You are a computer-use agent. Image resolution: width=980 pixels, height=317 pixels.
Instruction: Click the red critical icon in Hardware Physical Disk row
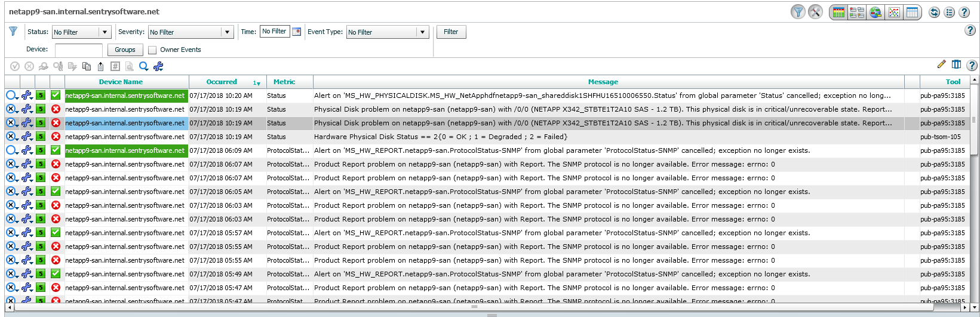coord(56,137)
